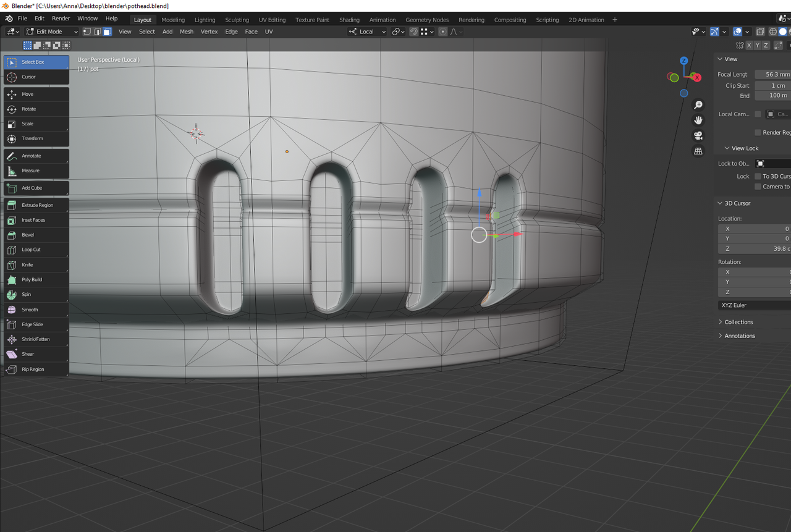Switch to face select mode
The width and height of the screenshot is (791, 532).
pos(107,32)
